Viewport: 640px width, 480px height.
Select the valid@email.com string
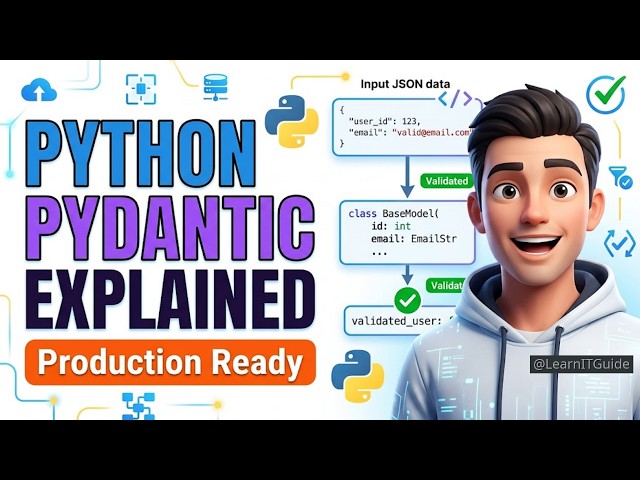[431, 132]
